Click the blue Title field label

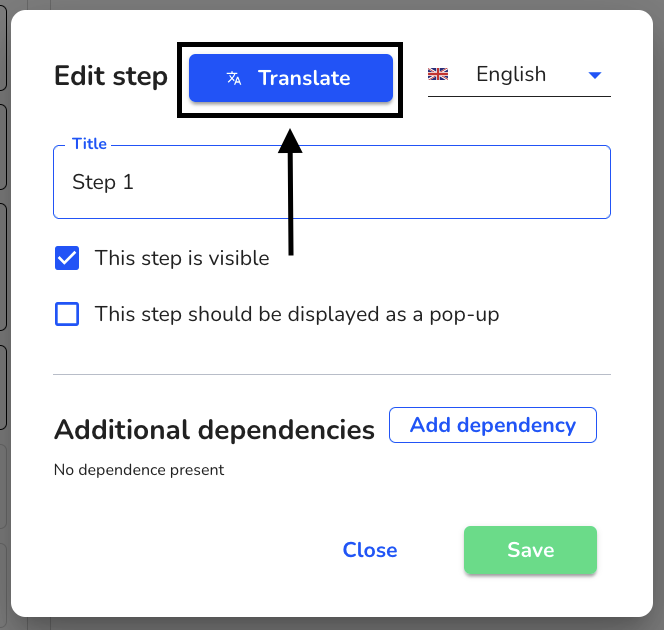tap(89, 144)
